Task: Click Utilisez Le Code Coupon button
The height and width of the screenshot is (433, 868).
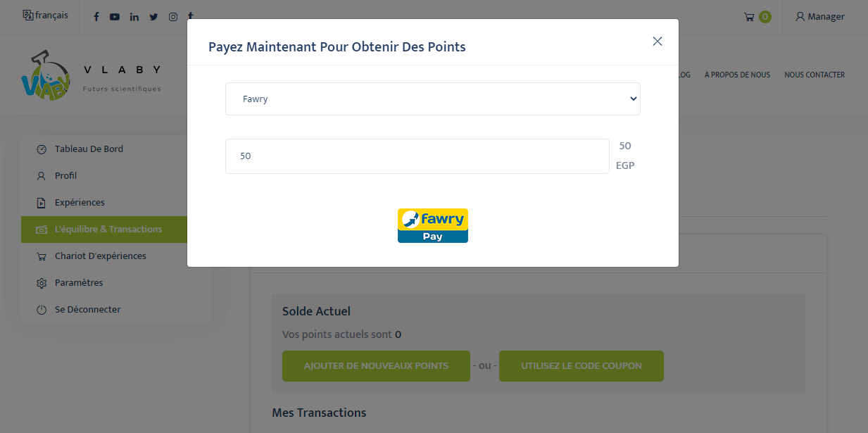Action: click(x=581, y=366)
